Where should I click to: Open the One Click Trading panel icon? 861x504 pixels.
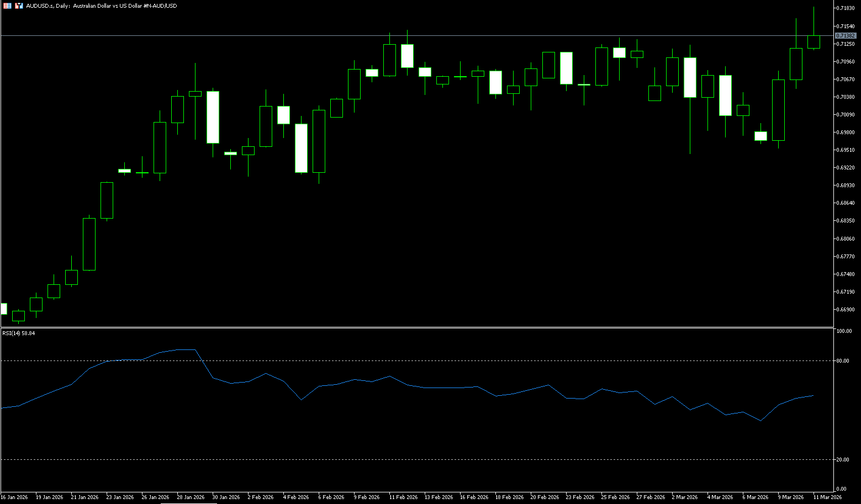(x=7, y=6)
